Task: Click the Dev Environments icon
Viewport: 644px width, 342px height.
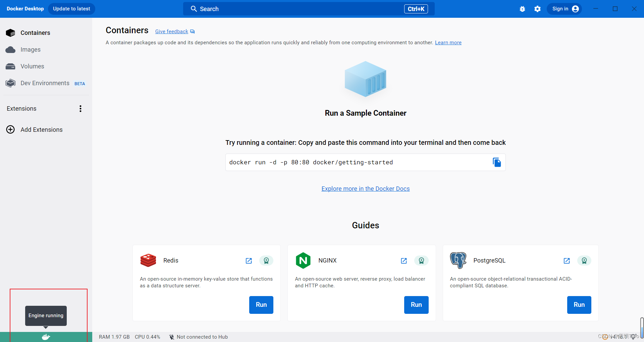Action: (x=10, y=83)
